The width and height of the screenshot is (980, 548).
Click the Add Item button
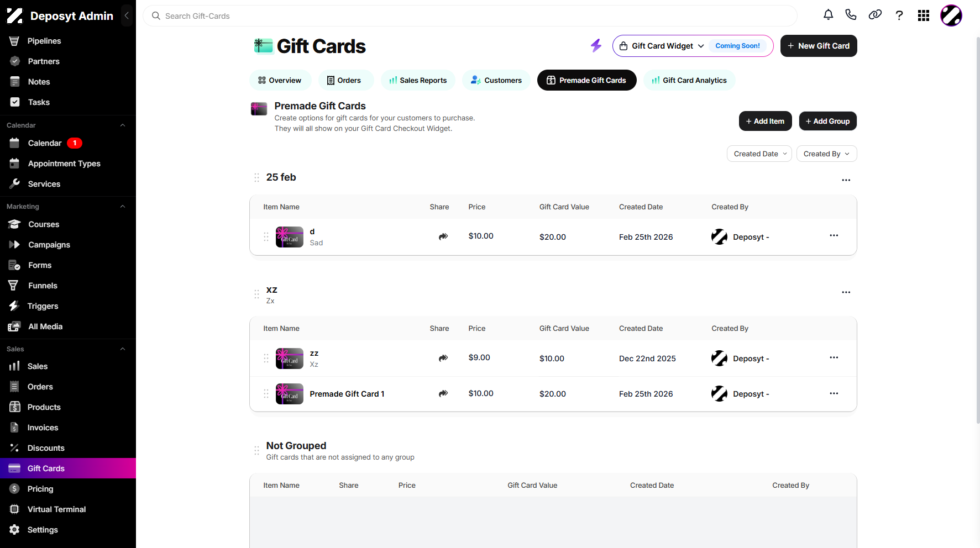click(x=765, y=121)
